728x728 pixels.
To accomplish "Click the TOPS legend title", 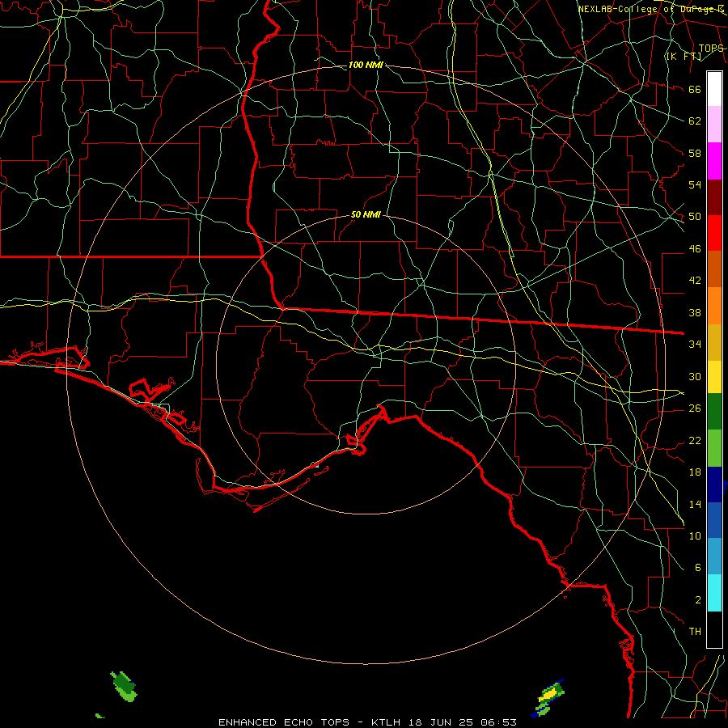I will coord(711,49).
